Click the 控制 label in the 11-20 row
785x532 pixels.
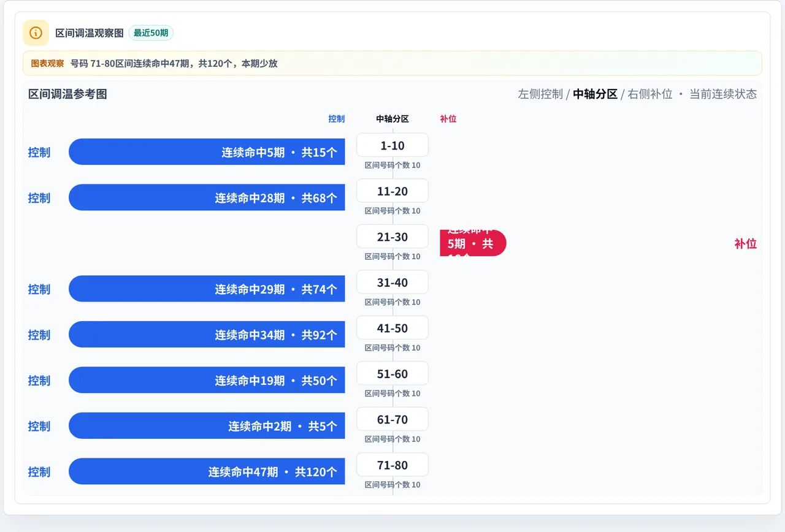coord(39,198)
